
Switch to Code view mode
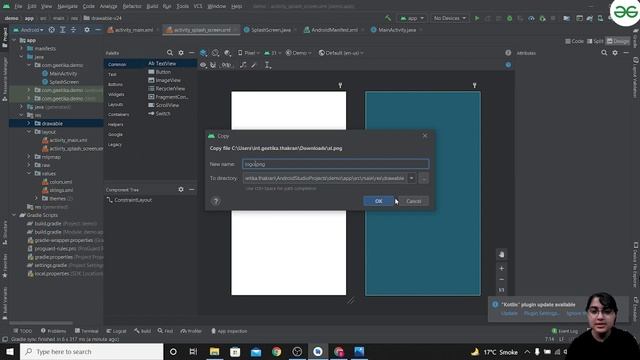[x=575, y=41]
